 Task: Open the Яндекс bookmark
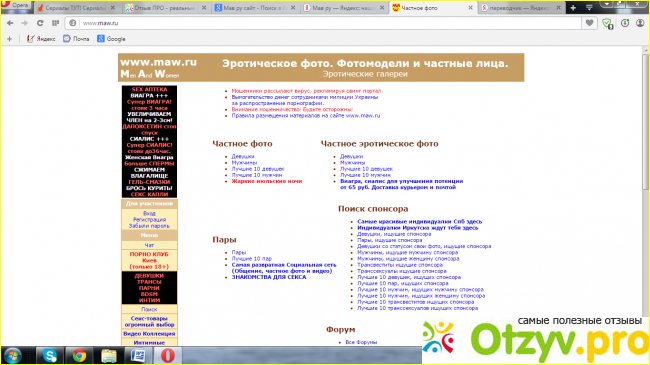41,39
